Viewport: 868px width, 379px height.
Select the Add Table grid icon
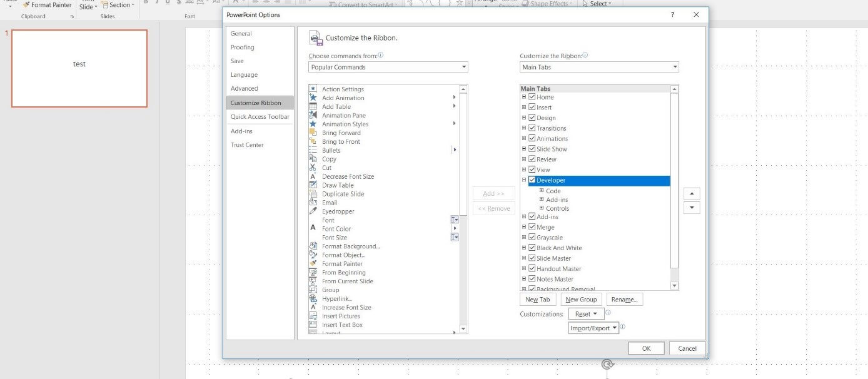pos(313,106)
